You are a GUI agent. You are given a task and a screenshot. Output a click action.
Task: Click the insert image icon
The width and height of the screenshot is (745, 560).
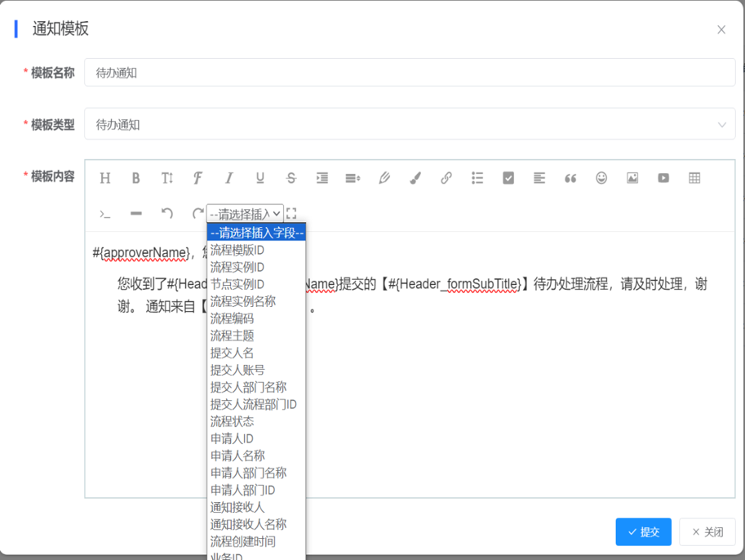coord(632,178)
